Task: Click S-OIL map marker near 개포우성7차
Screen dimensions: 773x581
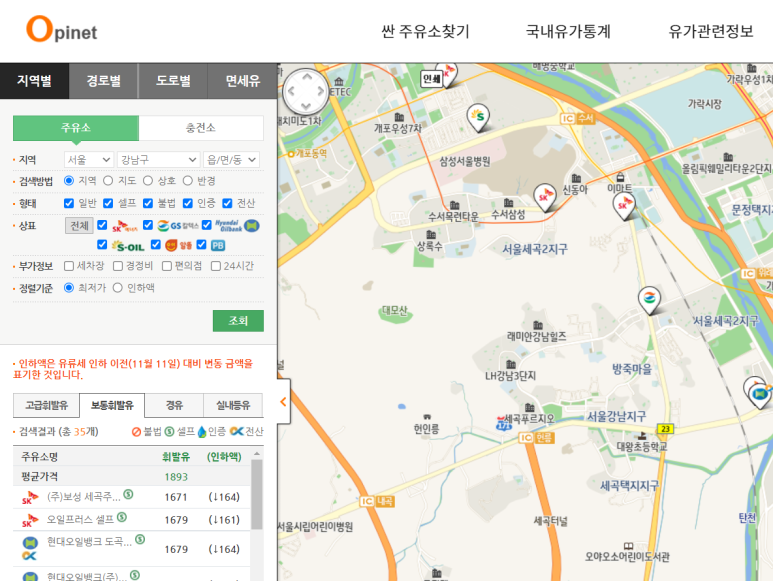Action: tap(478, 118)
